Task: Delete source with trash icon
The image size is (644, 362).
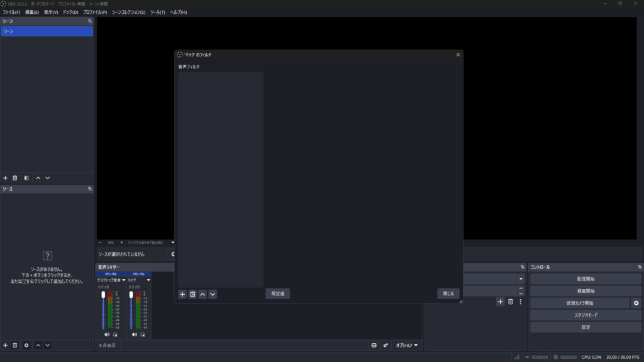Action: pos(15,346)
